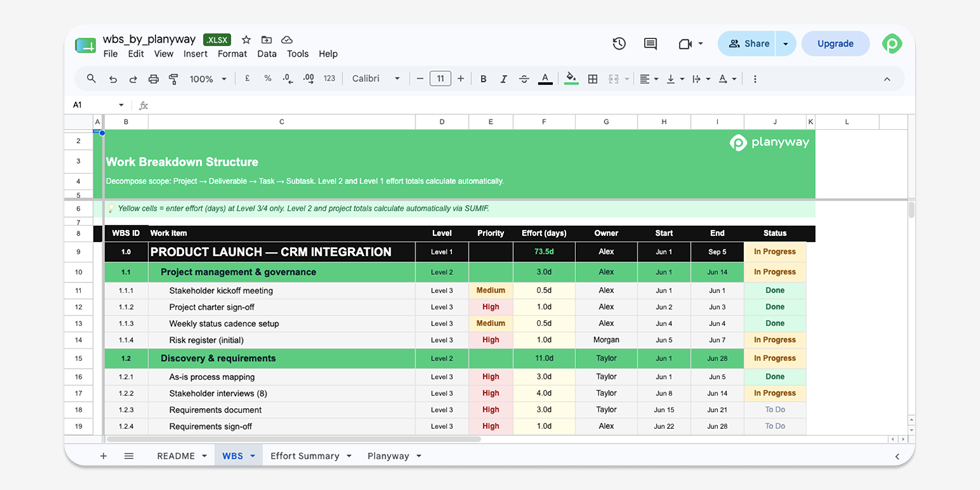Open the toolbar more options menu
This screenshot has width=980, height=490.
(x=755, y=79)
